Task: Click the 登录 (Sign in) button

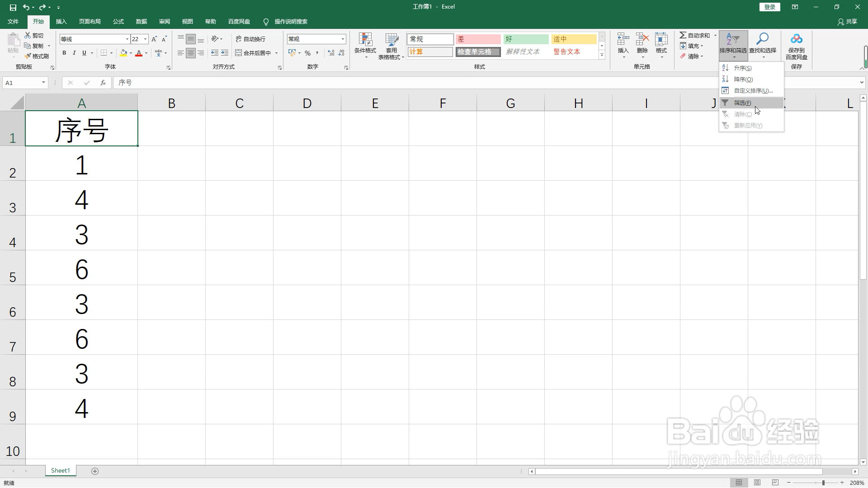Action: point(769,7)
